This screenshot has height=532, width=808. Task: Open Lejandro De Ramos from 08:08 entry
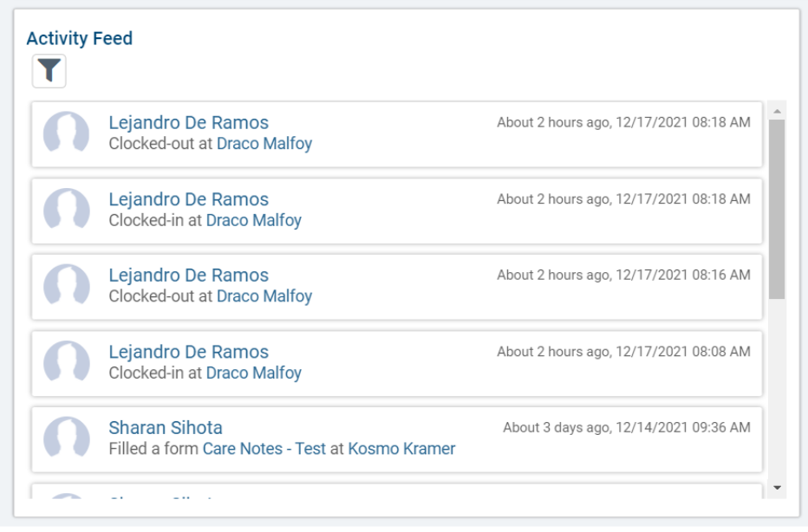coord(188,352)
